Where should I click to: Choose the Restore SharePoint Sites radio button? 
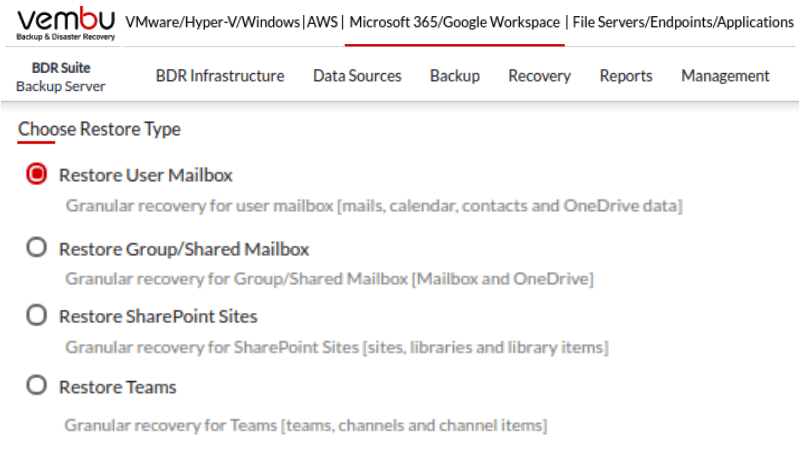pyautogui.click(x=37, y=316)
